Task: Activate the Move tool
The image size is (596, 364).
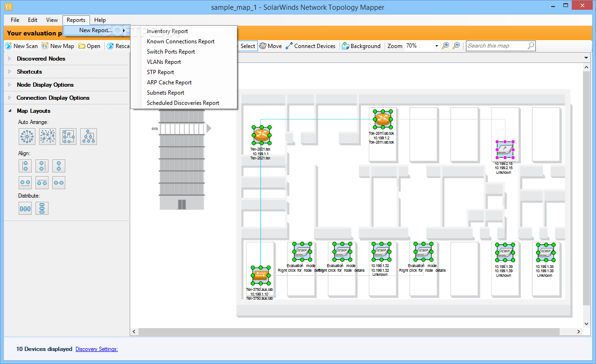Action: point(270,46)
